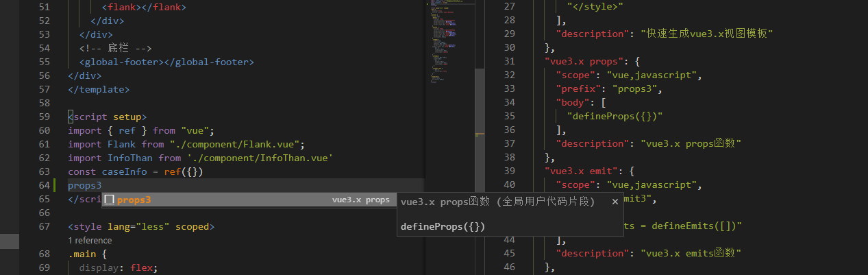The height and width of the screenshot is (275, 868).
Task: Click the snippet icon beside props3 suggestion
Action: 109,200
